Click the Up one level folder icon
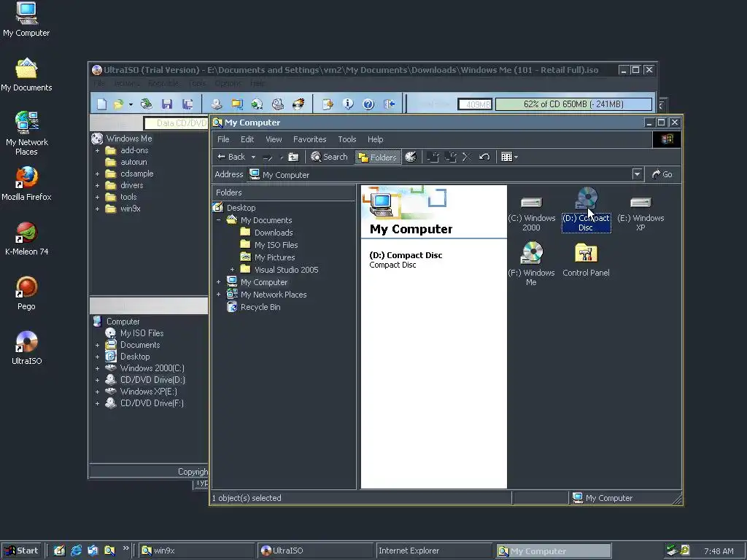This screenshot has height=560, width=747. click(293, 157)
